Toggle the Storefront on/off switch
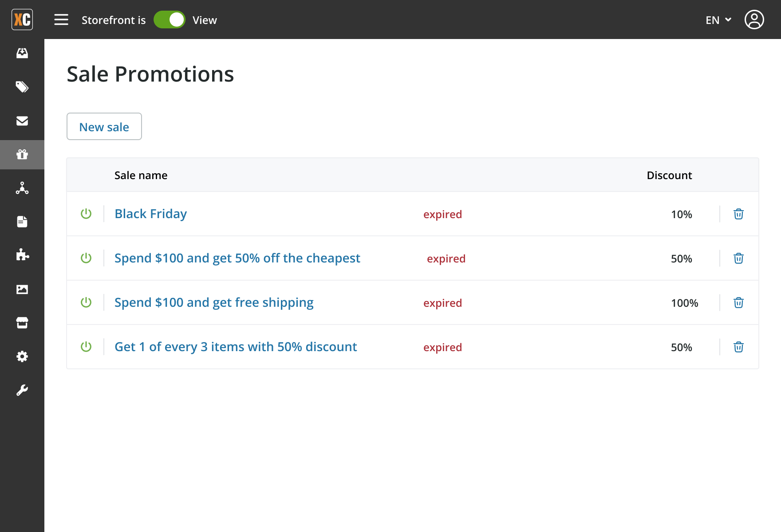781x532 pixels. [170, 20]
